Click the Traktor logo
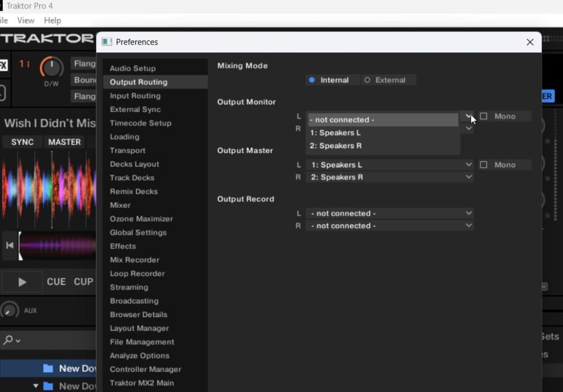Screen dimensions: 563x392 tap(47, 38)
